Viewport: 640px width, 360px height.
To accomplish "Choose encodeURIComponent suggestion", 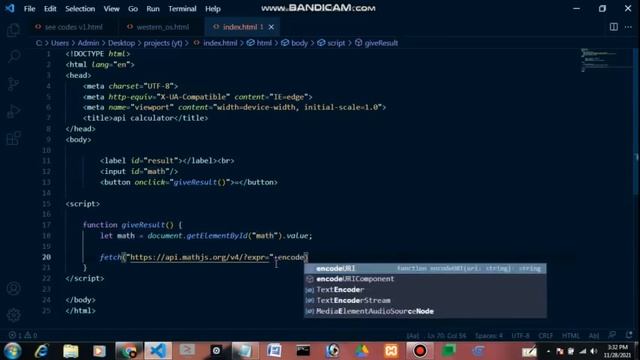I will pyautogui.click(x=425, y=279).
